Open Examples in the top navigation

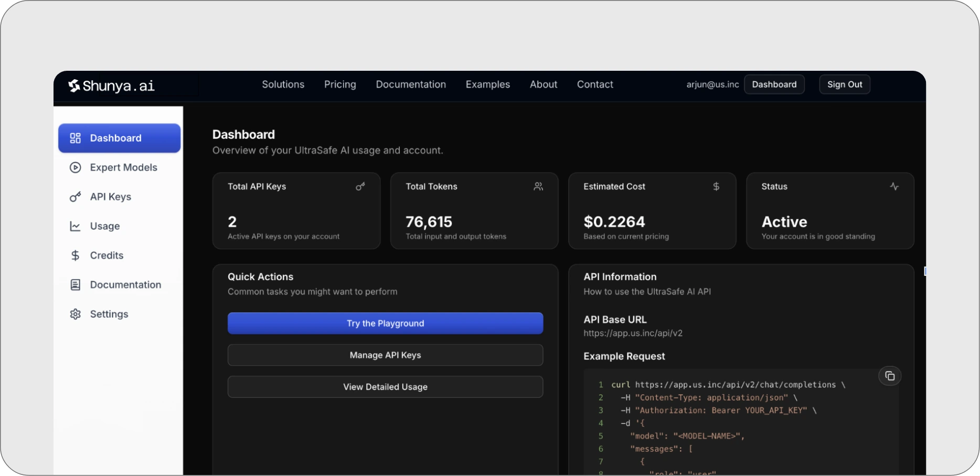coord(488,84)
